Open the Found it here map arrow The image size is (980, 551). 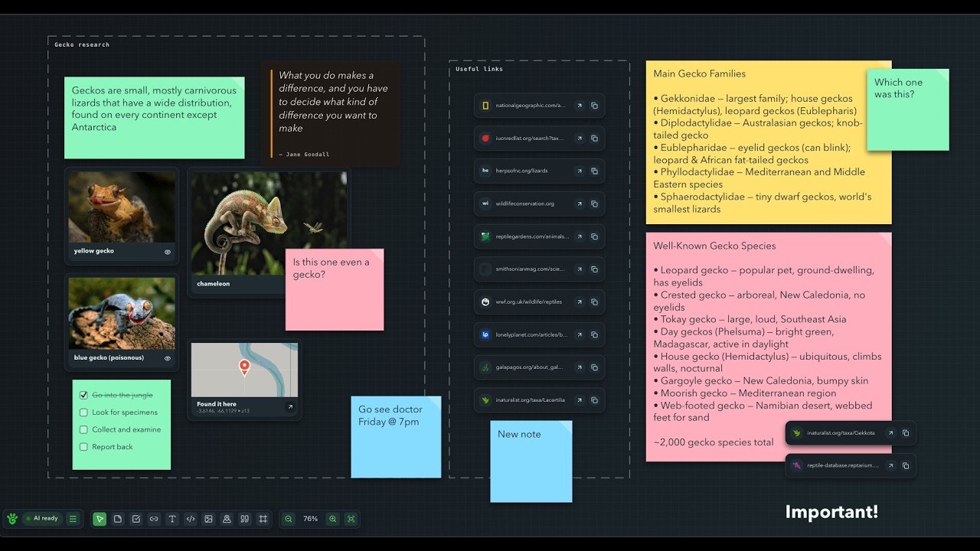point(290,407)
